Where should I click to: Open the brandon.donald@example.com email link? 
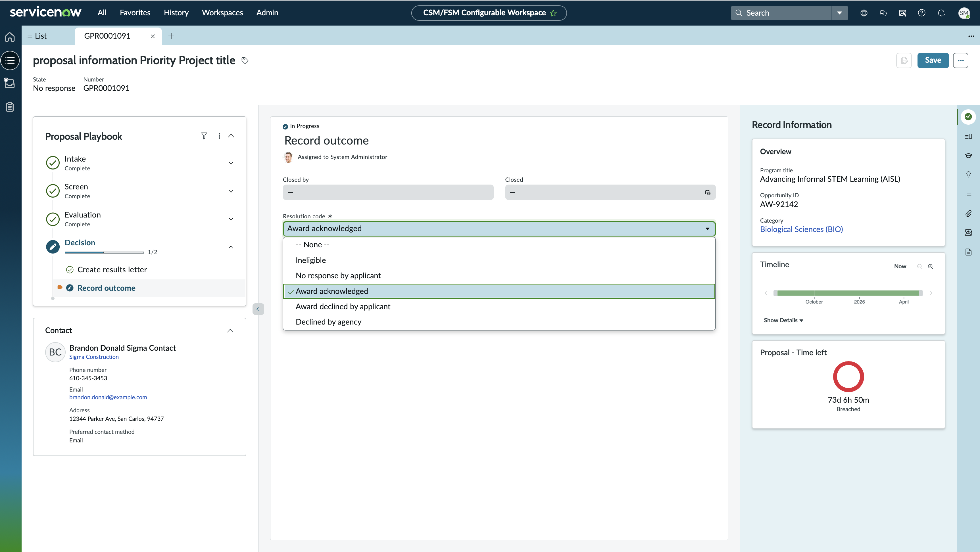(x=108, y=397)
